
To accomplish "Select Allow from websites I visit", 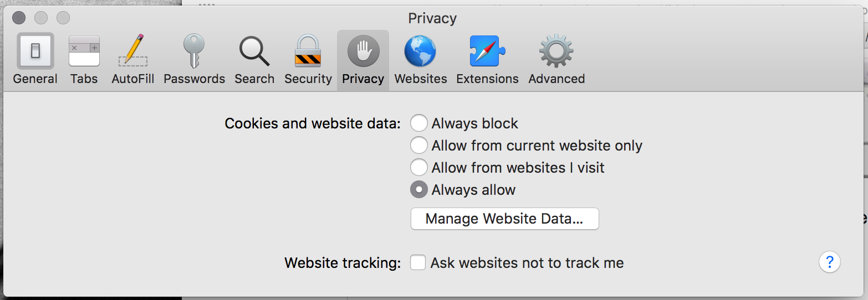I will pos(419,168).
